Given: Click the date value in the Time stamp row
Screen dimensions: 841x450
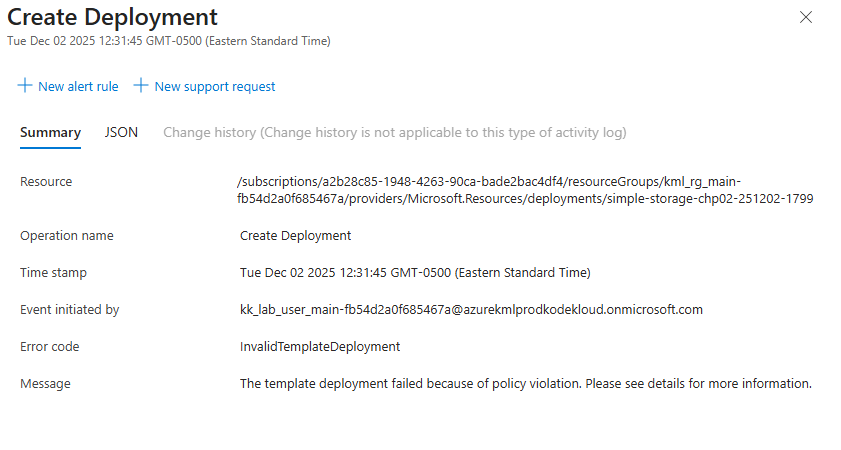Looking at the screenshot, I should [415, 272].
